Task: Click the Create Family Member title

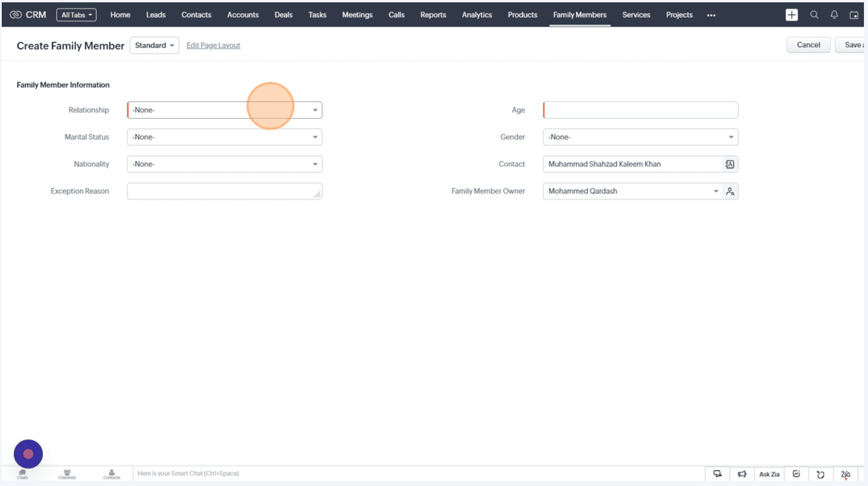Action: pos(71,46)
